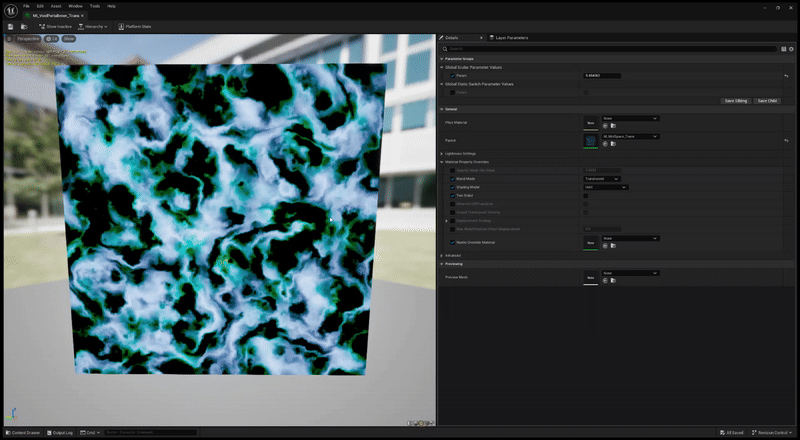Click the Parent material thumbnail
Screen dimensions: 800x440
click(x=591, y=141)
